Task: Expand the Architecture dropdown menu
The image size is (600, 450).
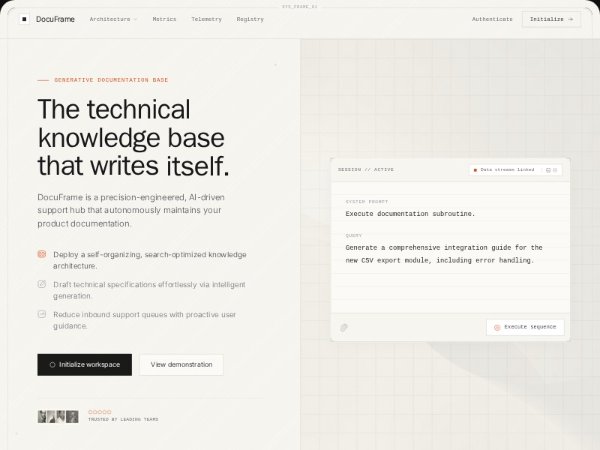Action: 113,19
